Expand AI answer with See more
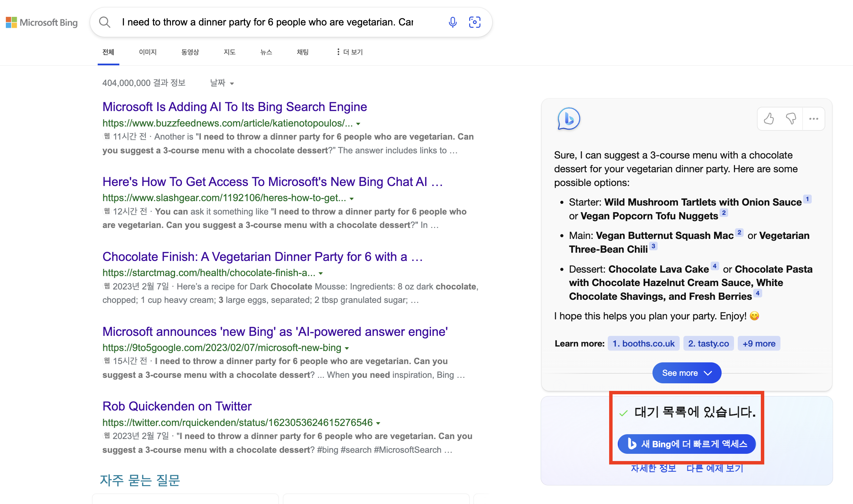853x504 pixels. (687, 373)
